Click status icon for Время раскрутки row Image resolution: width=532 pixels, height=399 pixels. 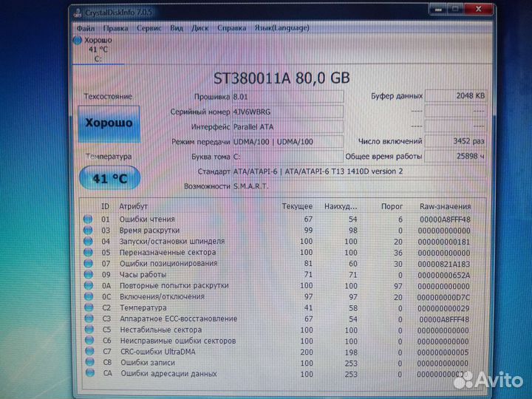[88, 231]
